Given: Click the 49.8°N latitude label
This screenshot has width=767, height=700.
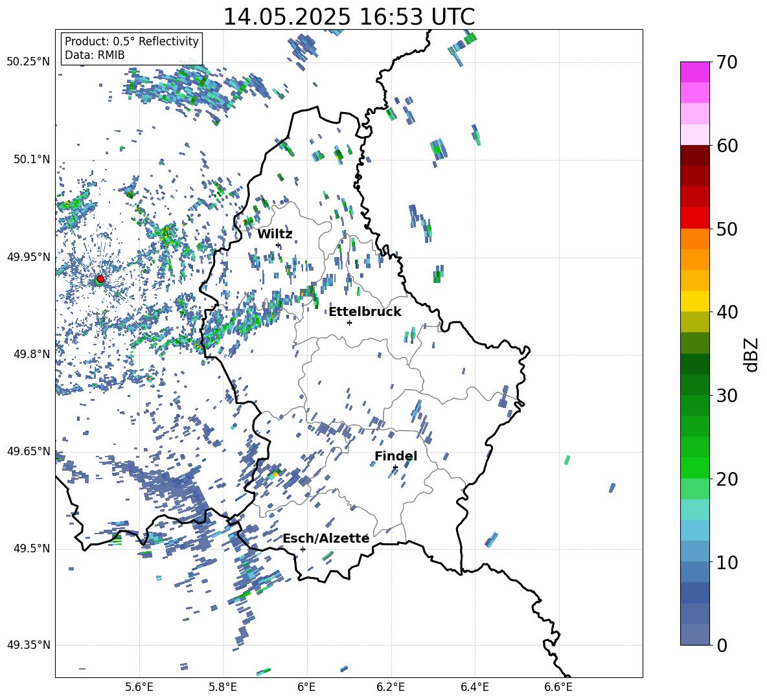Looking at the screenshot, I should pos(32,354).
